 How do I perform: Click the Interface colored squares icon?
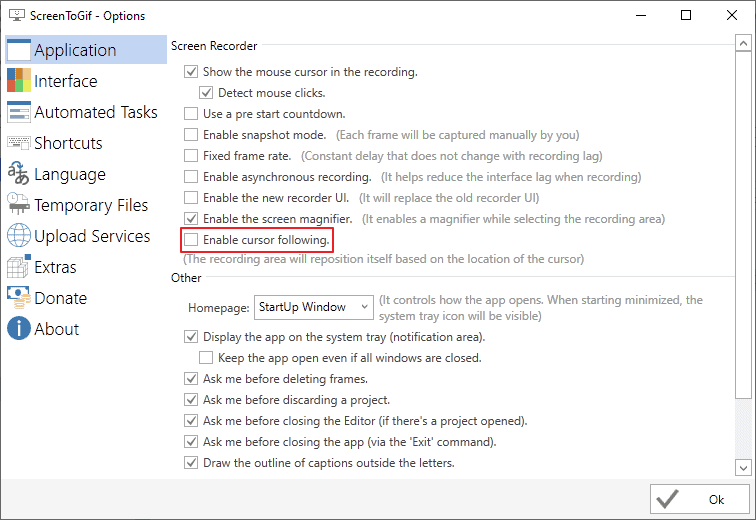19,80
